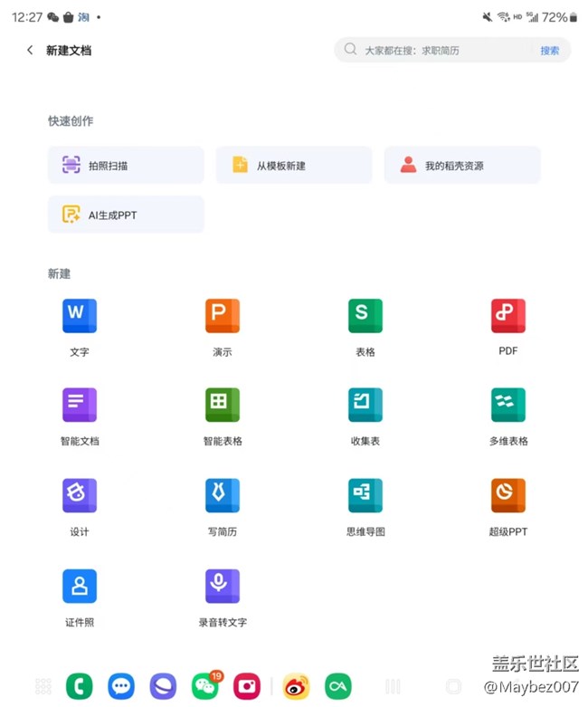Viewport: 588px width, 707px height.
Task: Tap the Taobao notification icon in status bar
Action: coord(83,17)
